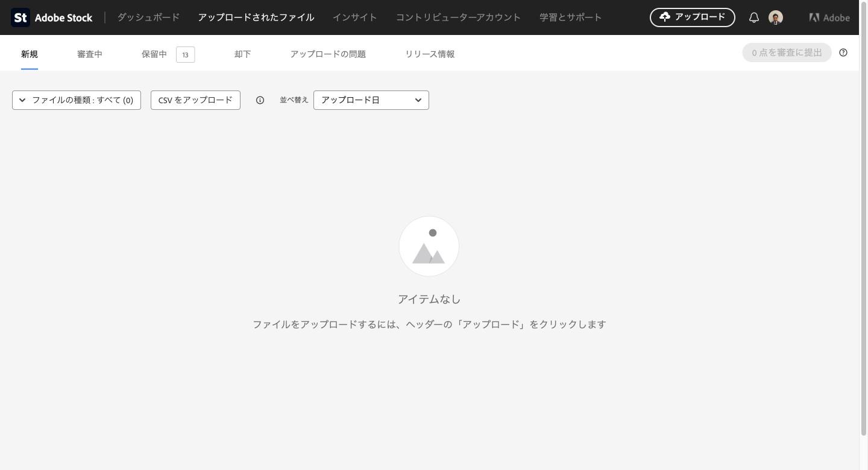Click the empty-state image placeholder icon
Screen dimensions: 868x470
pos(429,246)
